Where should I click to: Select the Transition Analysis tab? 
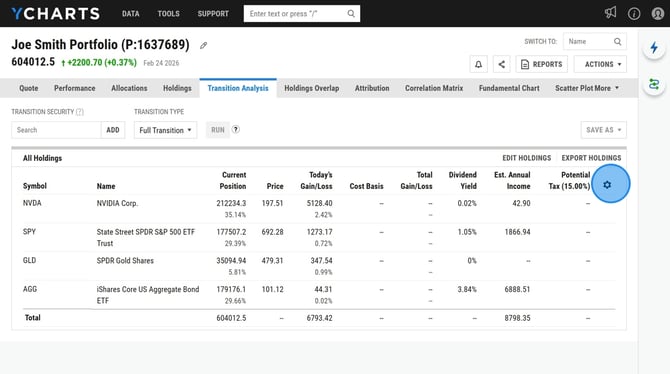(x=238, y=88)
